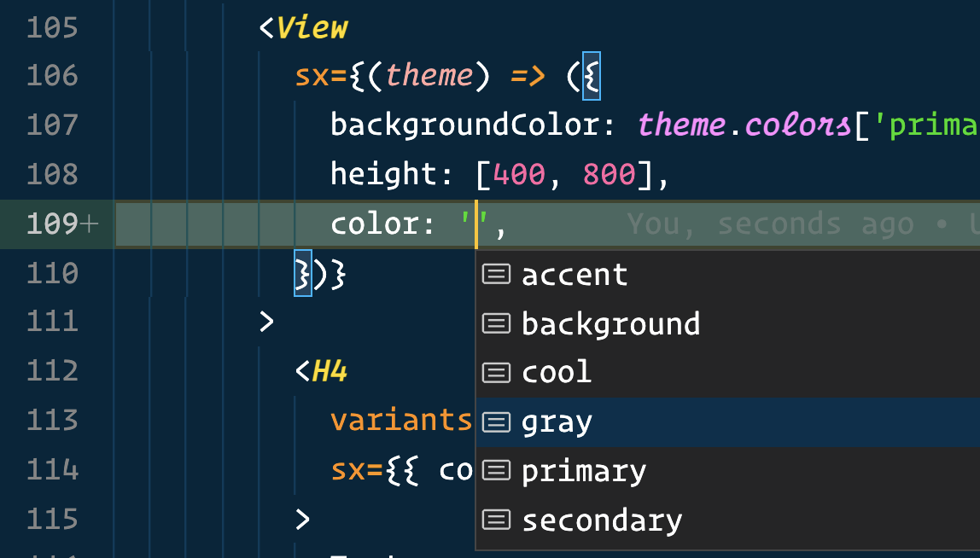
Task: Click line number 114 in the gutter
Action: tap(53, 470)
